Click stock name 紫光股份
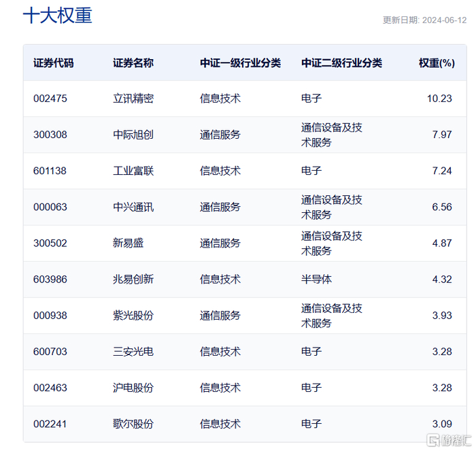This screenshot has width=476, height=451. 133,316
